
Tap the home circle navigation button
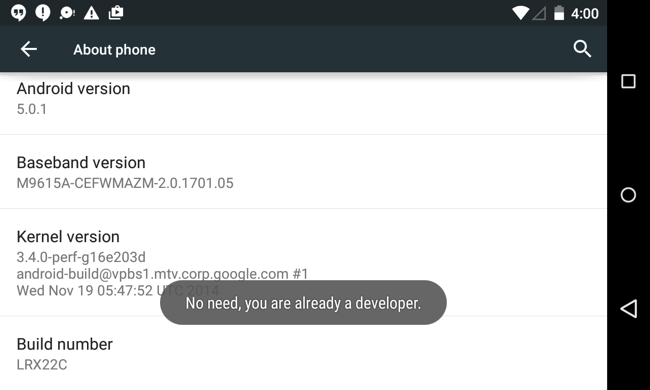click(628, 195)
